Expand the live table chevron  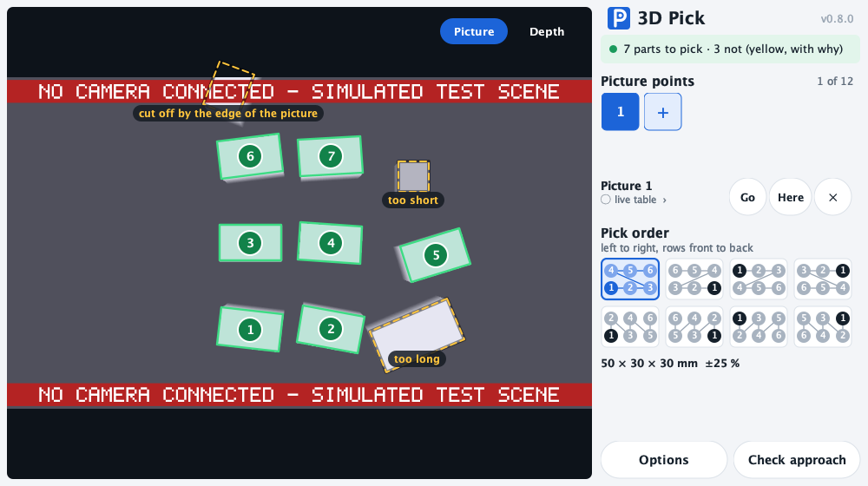click(x=665, y=200)
